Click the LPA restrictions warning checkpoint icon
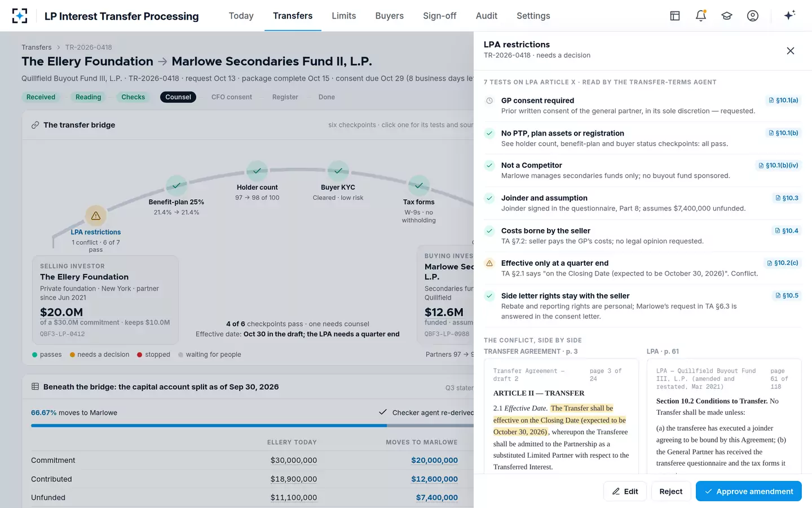Image resolution: width=812 pixels, height=508 pixels. click(96, 216)
